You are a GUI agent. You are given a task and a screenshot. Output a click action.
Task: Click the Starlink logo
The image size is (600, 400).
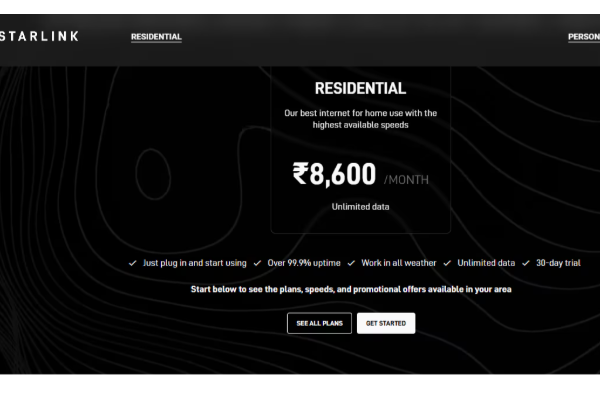[40, 37]
